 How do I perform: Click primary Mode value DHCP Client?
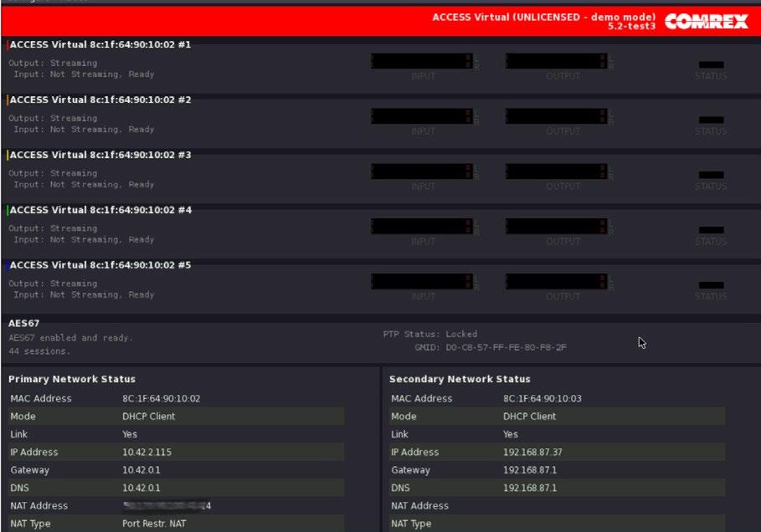click(x=148, y=417)
